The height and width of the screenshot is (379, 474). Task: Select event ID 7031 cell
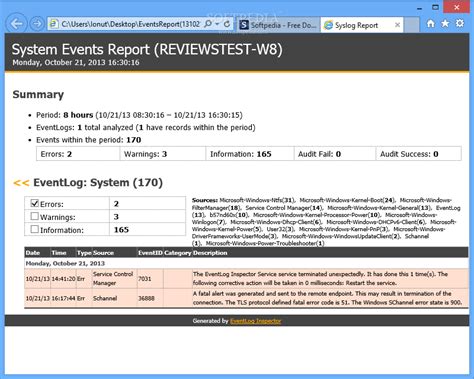(150, 279)
